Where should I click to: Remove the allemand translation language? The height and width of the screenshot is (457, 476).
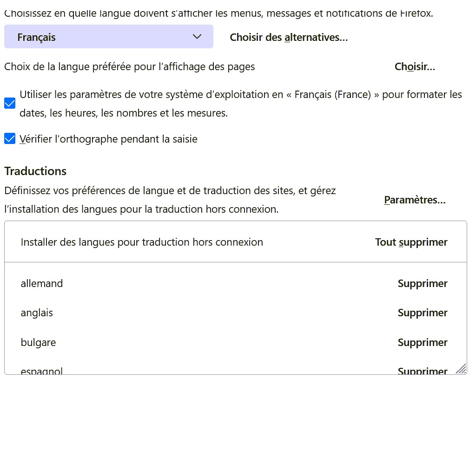(422, 283)
